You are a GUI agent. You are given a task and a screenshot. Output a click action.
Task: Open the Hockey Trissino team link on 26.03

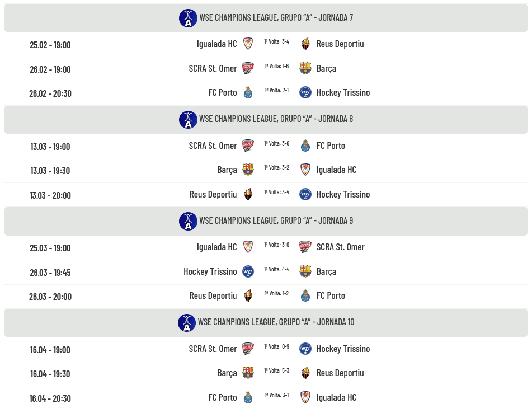(x=210, y=271)
